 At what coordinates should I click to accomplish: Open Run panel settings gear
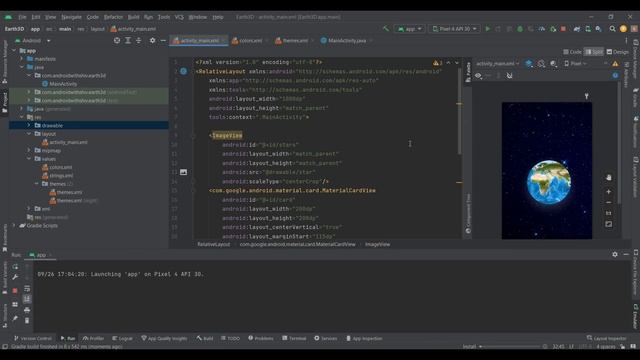[615, 254]
